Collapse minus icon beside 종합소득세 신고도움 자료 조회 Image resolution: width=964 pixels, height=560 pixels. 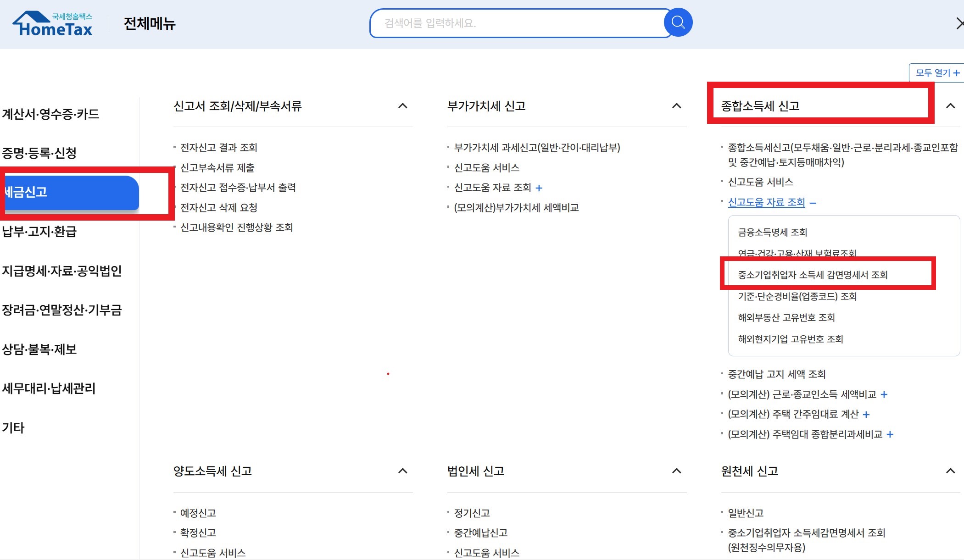[813, 203]
